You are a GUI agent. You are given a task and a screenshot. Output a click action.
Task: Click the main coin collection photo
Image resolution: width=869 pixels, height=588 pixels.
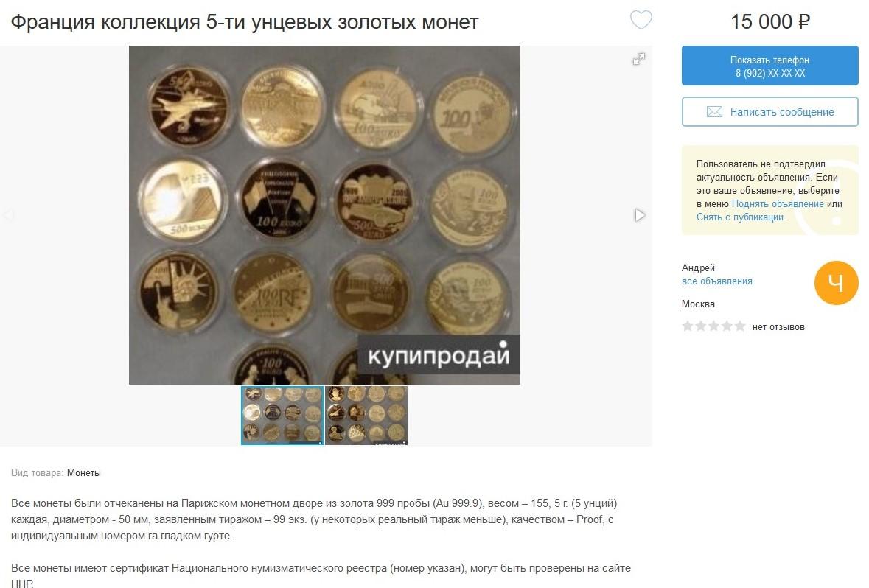click(x=324, y=215)
